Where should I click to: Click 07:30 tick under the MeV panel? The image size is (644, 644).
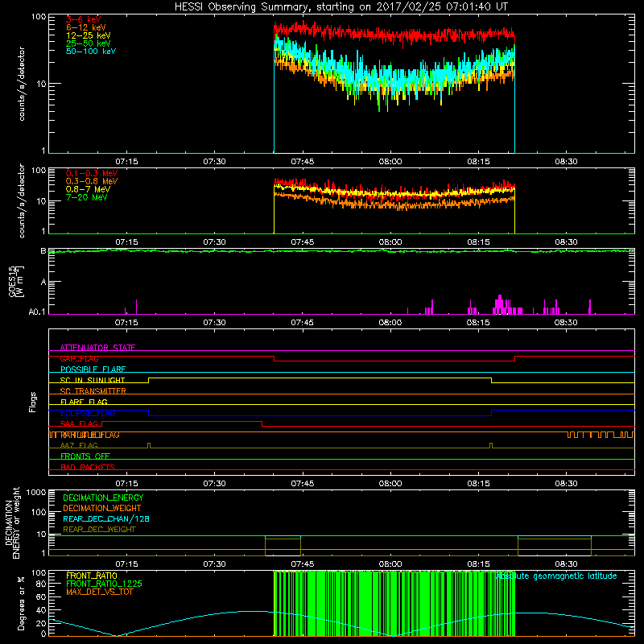214,242
